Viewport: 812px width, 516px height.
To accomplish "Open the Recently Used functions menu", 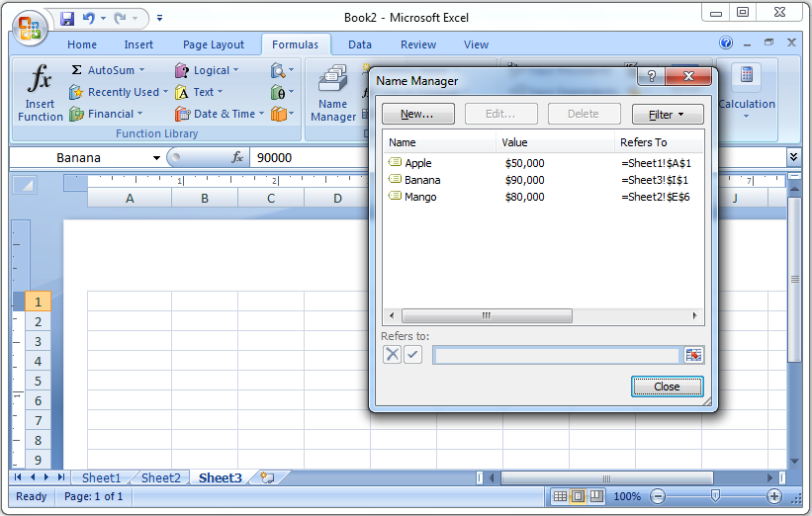I will tap(119, 92).
